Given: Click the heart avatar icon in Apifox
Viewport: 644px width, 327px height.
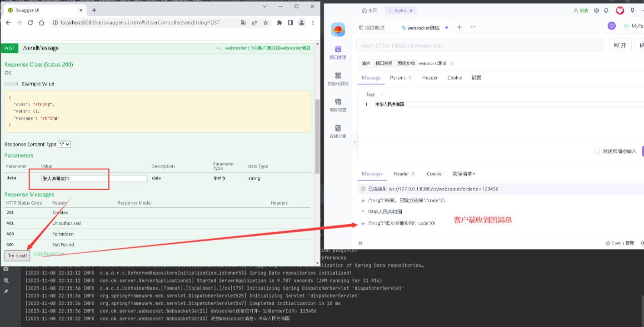Looking at the screenshot, I should point(620,10).
